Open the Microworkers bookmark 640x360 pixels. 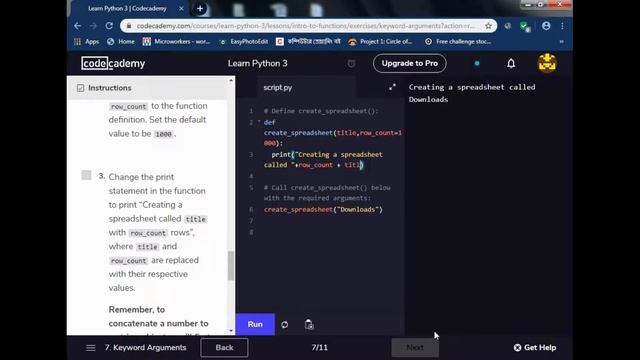click(x=177, y=42)
